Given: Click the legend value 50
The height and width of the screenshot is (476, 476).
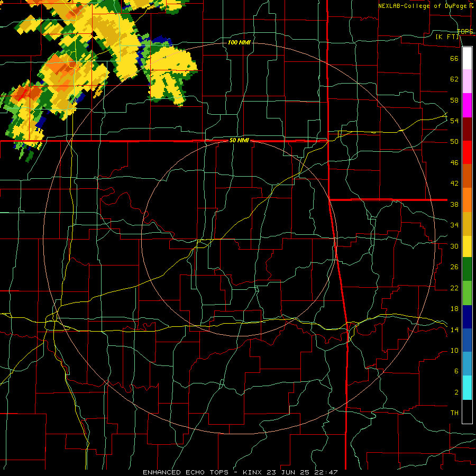Looking at the screenshot, I should coord(454,142).
